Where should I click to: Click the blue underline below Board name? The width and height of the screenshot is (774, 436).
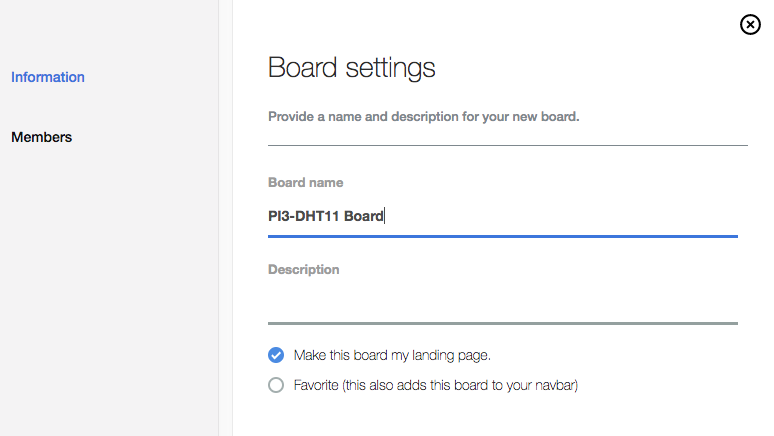(x=502, y=237)
